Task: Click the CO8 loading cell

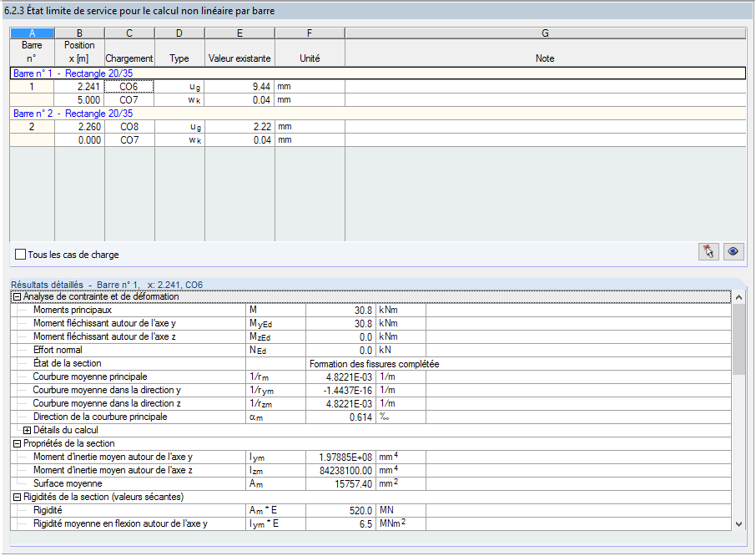Action: [129, 127]
